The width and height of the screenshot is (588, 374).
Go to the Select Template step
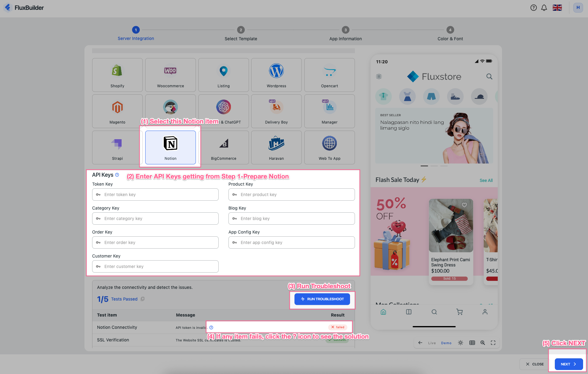(241, 34)
